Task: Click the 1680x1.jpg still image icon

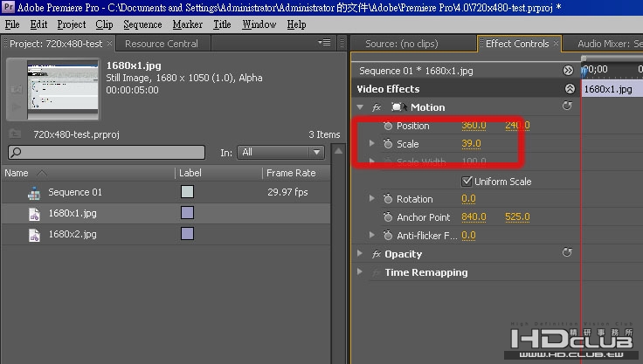Action: tap(34, 214)
